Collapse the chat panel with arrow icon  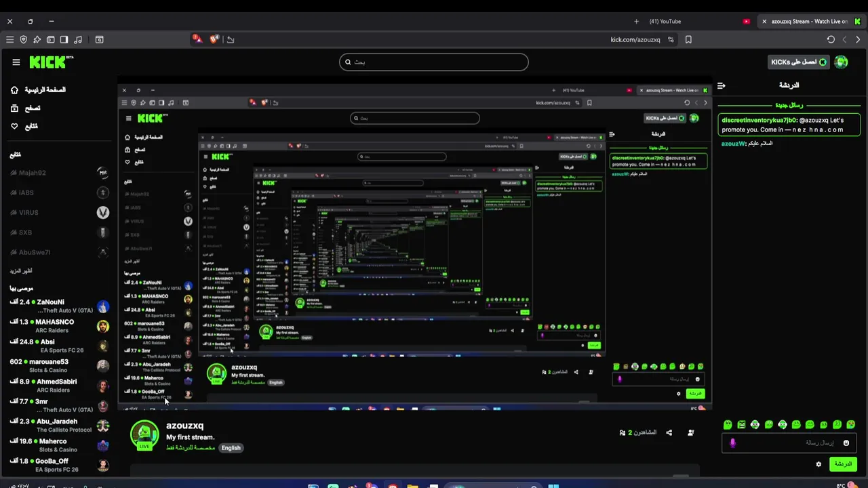click(722, 85)
